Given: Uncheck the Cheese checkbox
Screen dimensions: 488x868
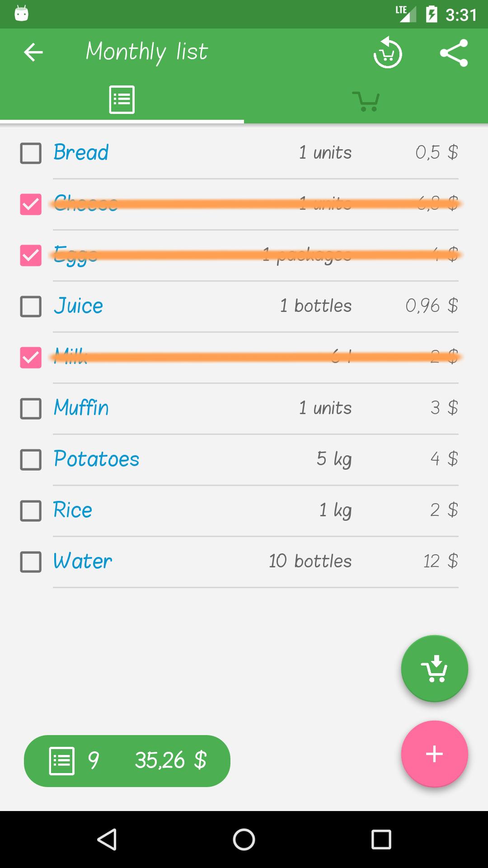Looking at the screenshot, I should (31, 204).
